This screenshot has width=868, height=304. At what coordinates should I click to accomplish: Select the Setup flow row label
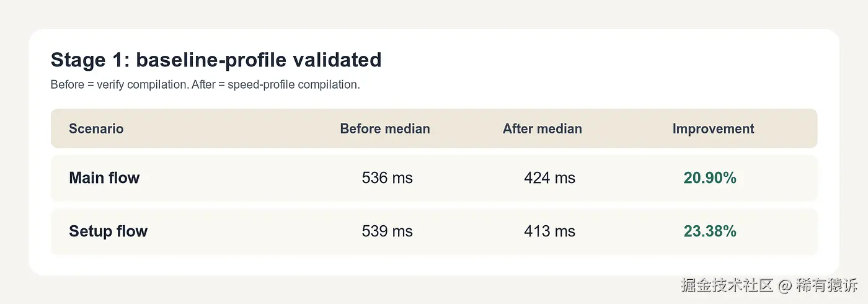(x=108, y=231)
